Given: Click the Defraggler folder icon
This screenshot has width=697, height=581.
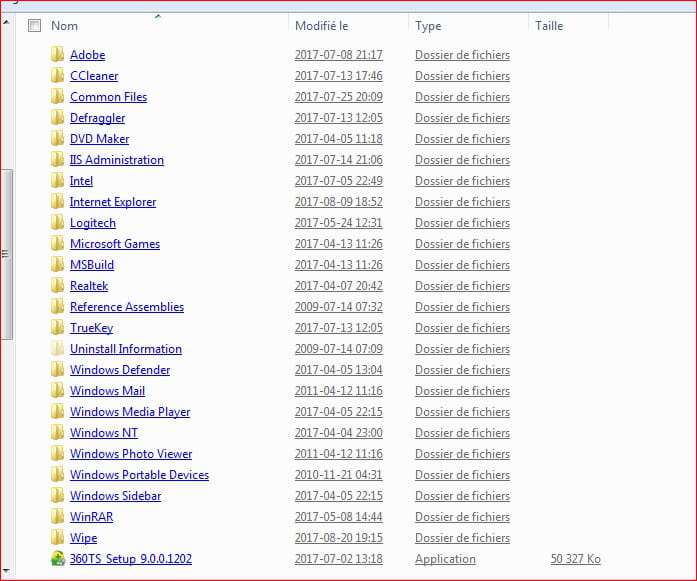Looking at the screenshot, I should (x=57, y=117).
